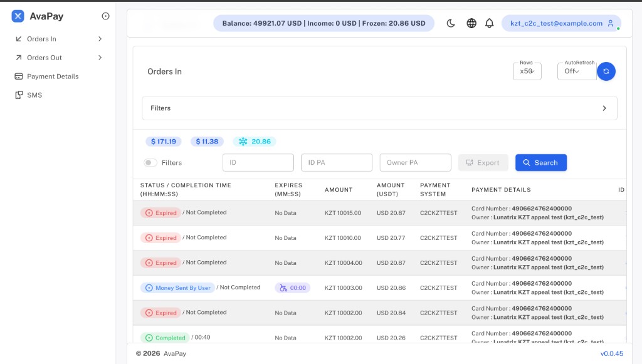
Task: Expand the Filters panel
Action: click(x=379, y=108)
